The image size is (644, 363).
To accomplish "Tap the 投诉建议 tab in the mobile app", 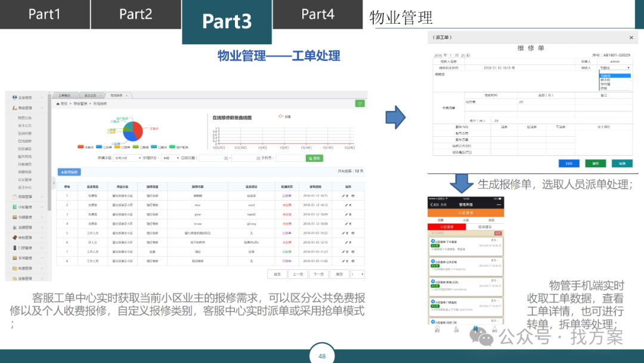I will [485, 227].
